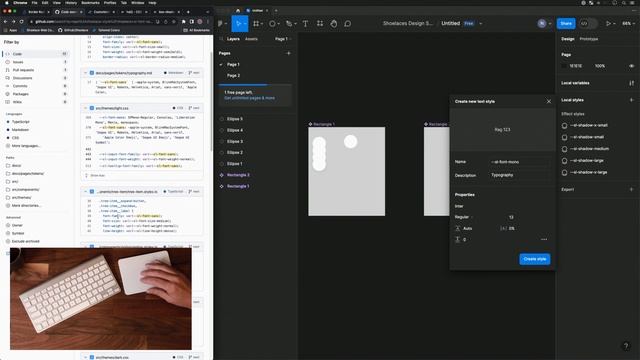Toggle Dev Mode switch in Figma
The width and height of the screenshot is (640, 360).
point(588,24)
